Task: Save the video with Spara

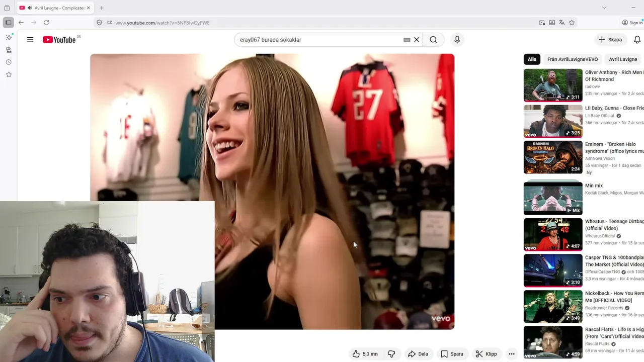Action: [452, 354]
